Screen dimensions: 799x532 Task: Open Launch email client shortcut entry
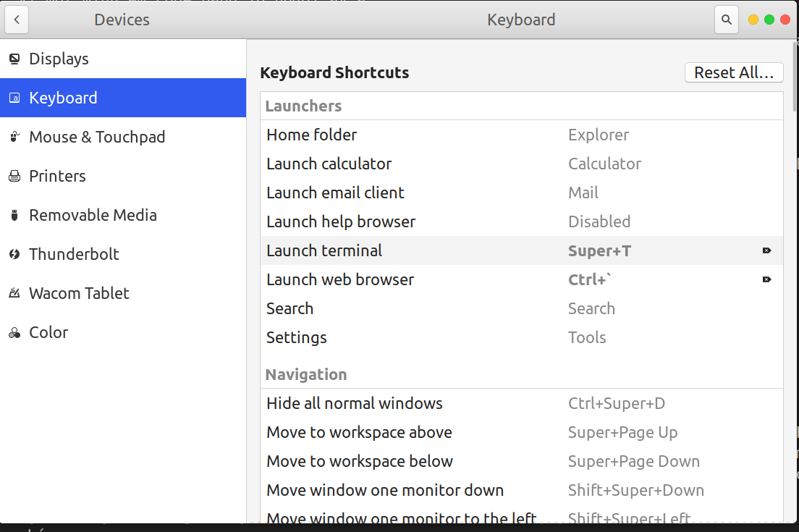521,193
